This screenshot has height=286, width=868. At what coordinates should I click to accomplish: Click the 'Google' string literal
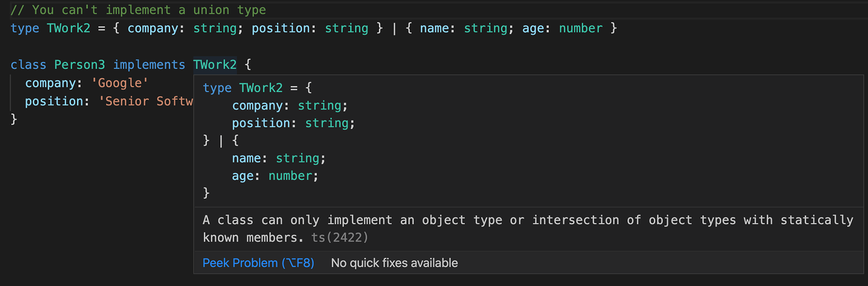tap(120, 83)
